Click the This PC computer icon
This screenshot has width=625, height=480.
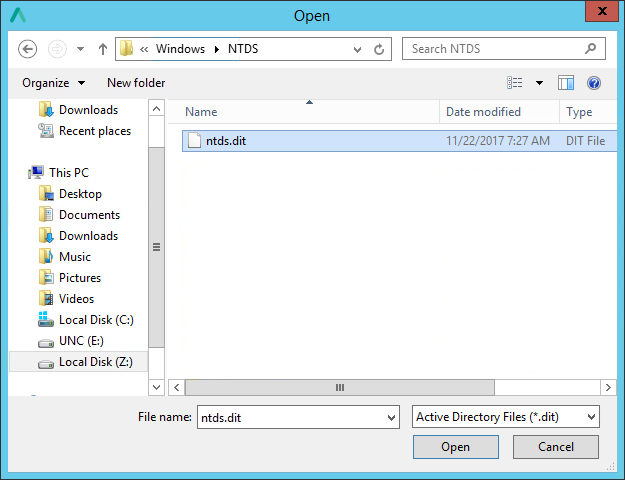coord(36,173)
